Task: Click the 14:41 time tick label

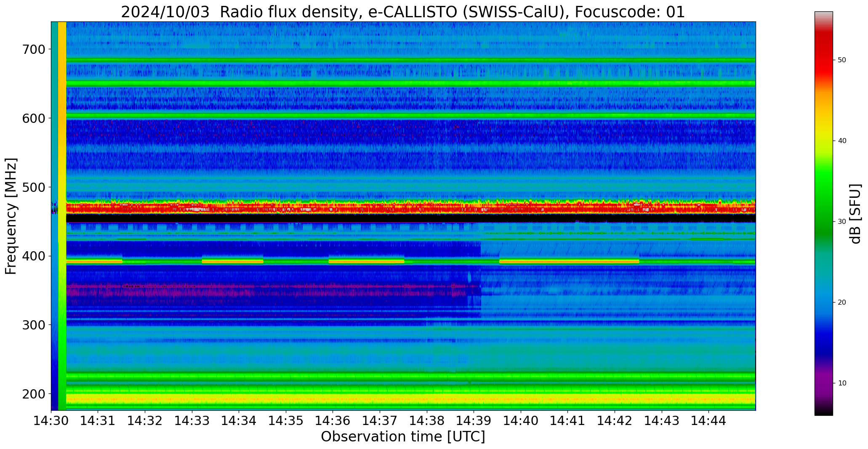Action: click(x=568, y=420)
